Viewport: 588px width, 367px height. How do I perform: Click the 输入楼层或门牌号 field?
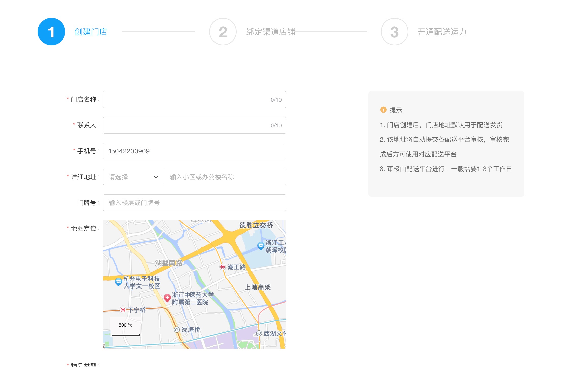195,203
